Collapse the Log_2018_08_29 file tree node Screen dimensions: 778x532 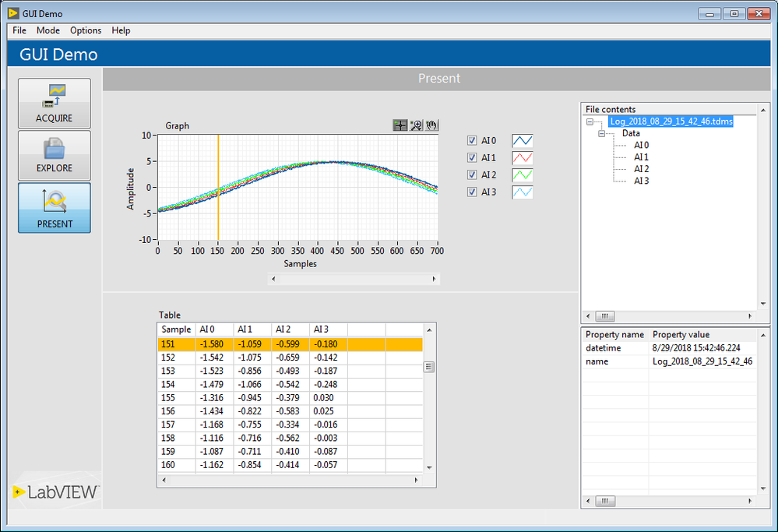[590, 122]
